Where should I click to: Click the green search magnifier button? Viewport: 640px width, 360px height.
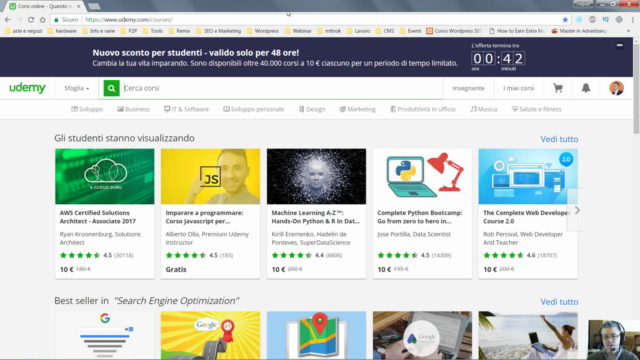(111, 88)
